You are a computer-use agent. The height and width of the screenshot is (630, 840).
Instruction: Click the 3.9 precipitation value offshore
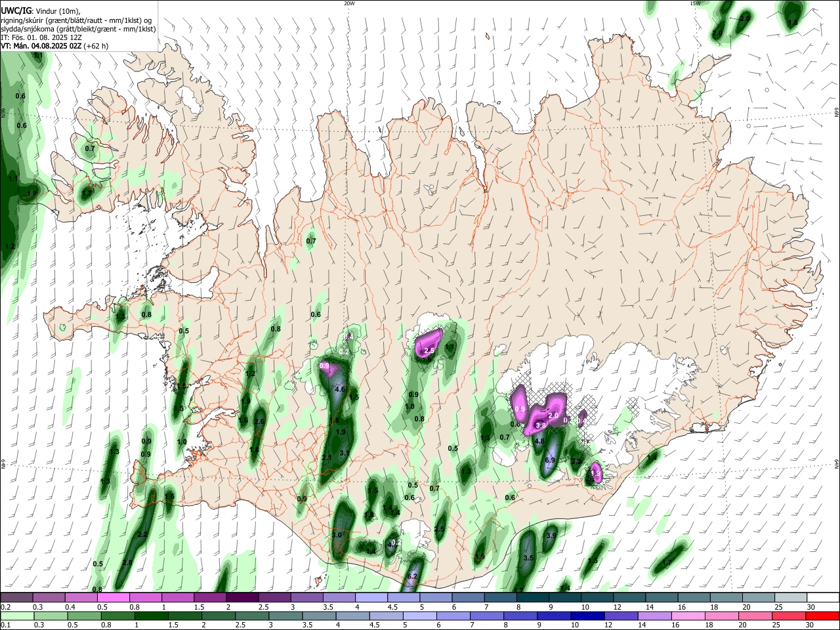coord(551,535)
